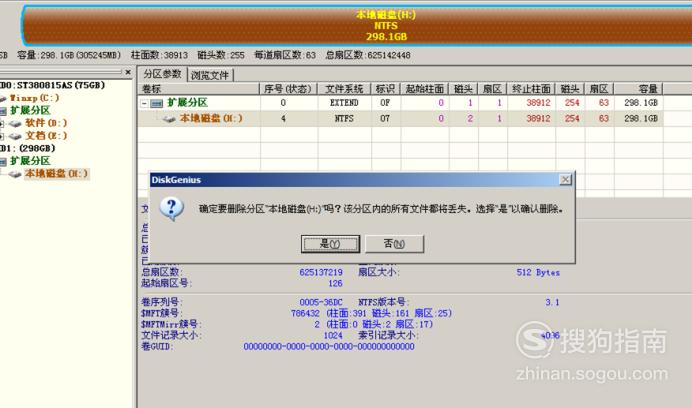
Task: Select the HD0 ST380815AS (75GB) disk node
Action: 52,85
